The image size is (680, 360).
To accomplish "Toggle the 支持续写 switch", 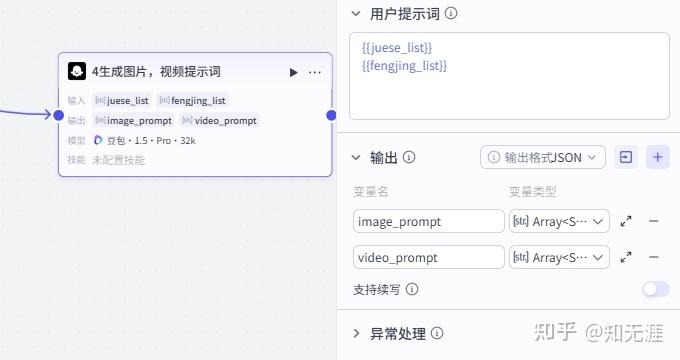I will coord(656,289).
